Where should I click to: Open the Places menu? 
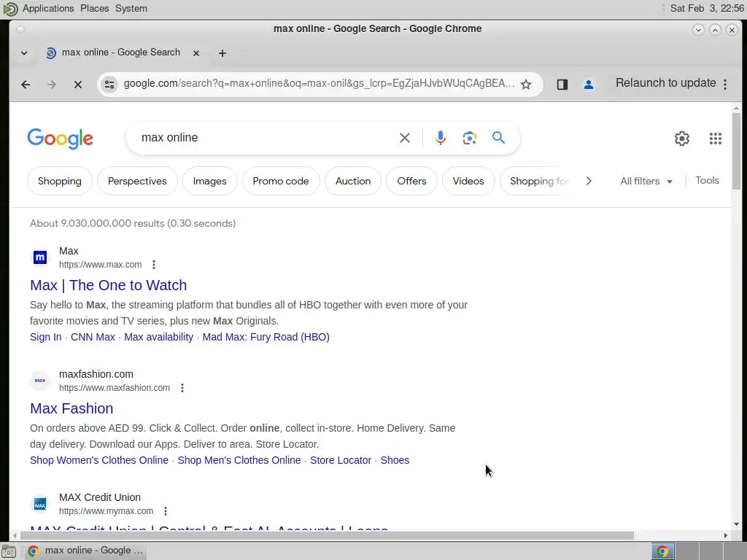point(94,9)
